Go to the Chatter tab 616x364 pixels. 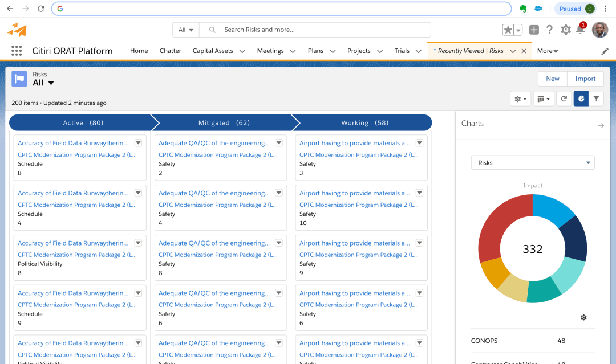click(170, 51)
